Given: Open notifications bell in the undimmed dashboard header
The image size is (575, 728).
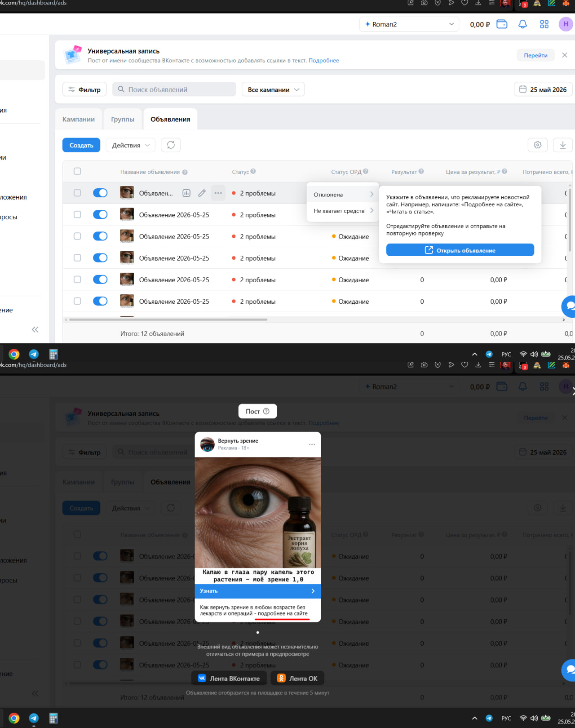Looking at the screenshot, I should (522, 24).
